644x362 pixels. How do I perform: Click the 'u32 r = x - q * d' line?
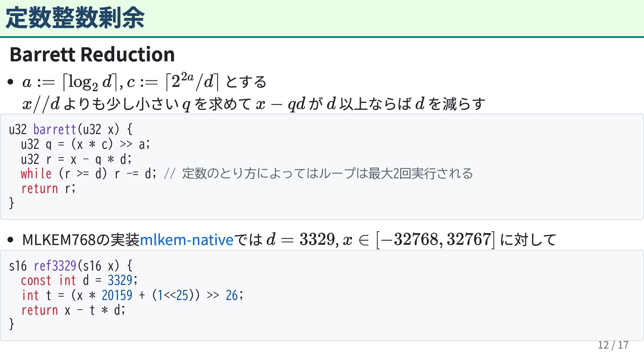pos(76,159)
